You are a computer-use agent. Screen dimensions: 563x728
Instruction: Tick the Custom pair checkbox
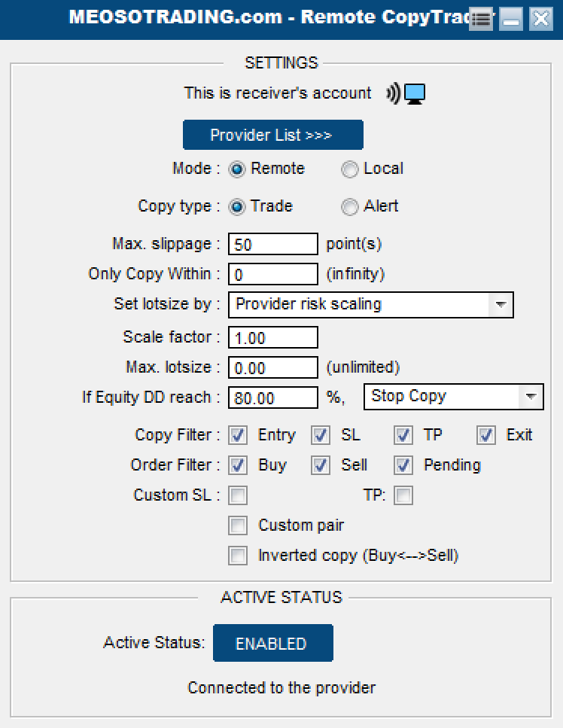(x=238, y=525)
